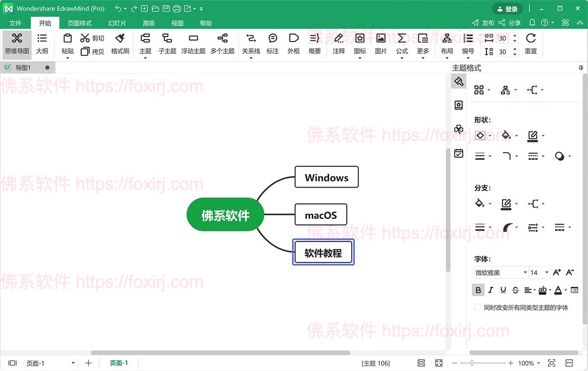This screenshot has height=371, width=588.
Task: Click the 登录 login button
Action: coord(508,8)
